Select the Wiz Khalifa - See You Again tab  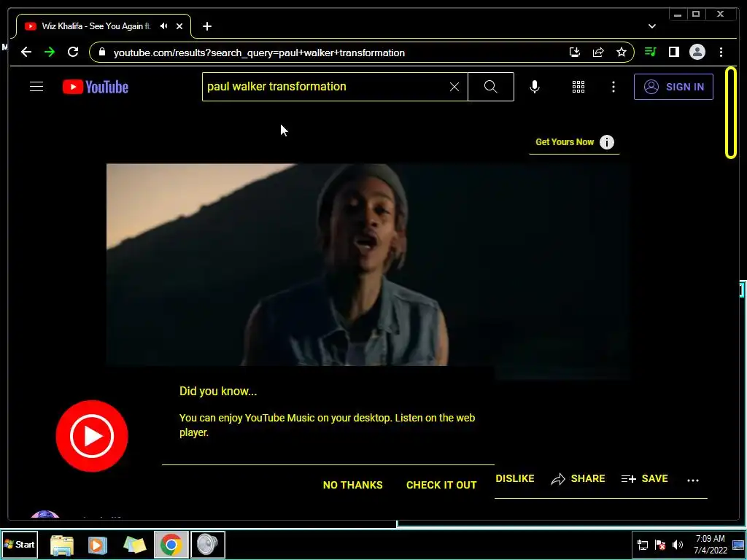[104, 26]
